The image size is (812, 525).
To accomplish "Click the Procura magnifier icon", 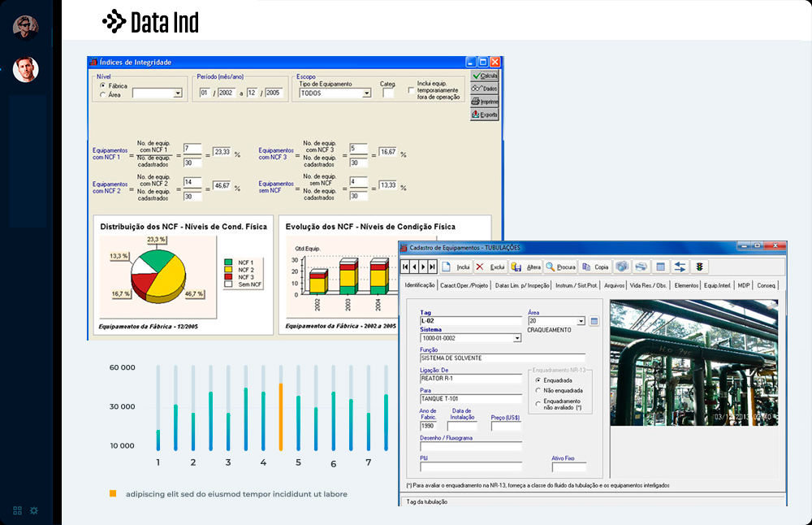I will pyautogui.click(x=550, y=267).
